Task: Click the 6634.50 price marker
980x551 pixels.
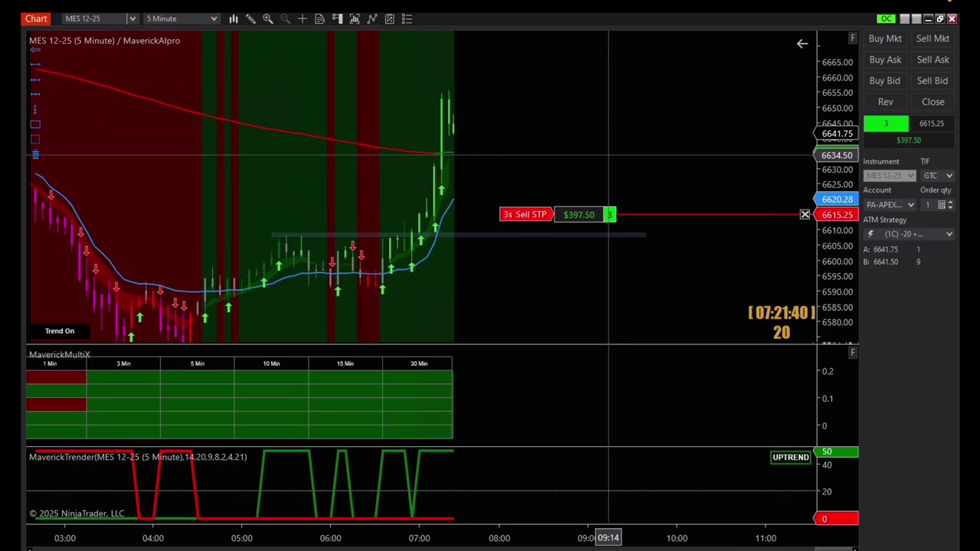Action: pyautogui.click(x=837, y=155)
